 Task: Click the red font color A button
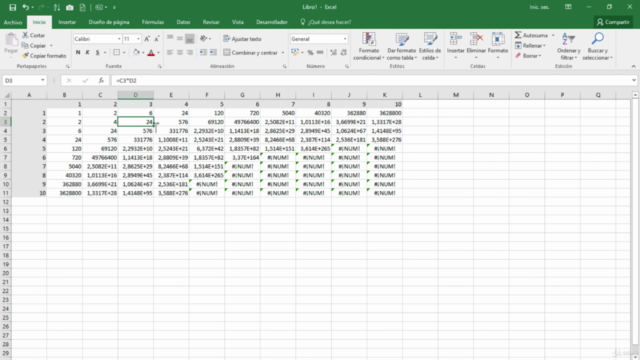[151, 52]
